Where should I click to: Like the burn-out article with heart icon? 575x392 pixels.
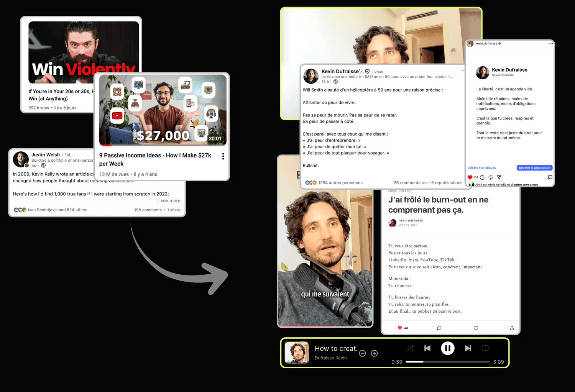coord(400,328)
